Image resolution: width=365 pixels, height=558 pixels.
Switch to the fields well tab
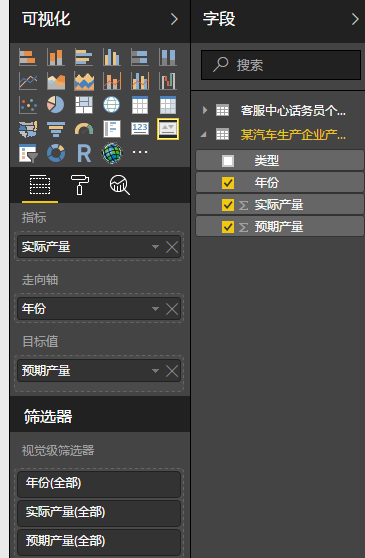[x=40, y=185]
